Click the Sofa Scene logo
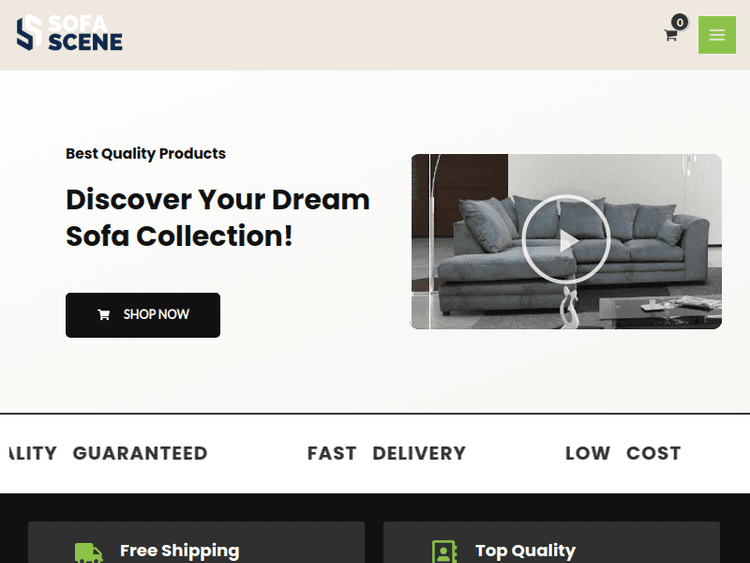This screenshot has width=750, height=563. [70, 33]
